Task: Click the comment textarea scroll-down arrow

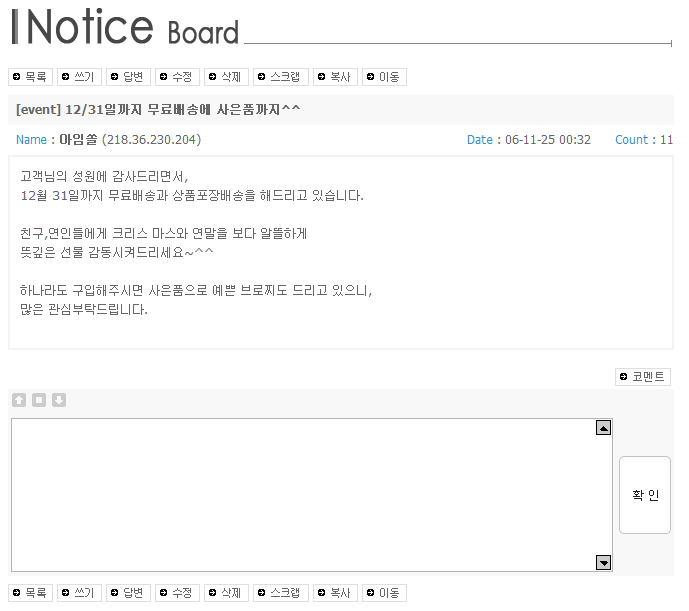Action: click(603, 562)
